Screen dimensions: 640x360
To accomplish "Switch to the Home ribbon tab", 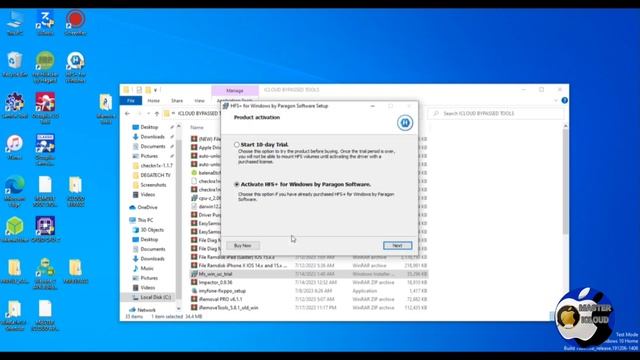I will point(153,101).
